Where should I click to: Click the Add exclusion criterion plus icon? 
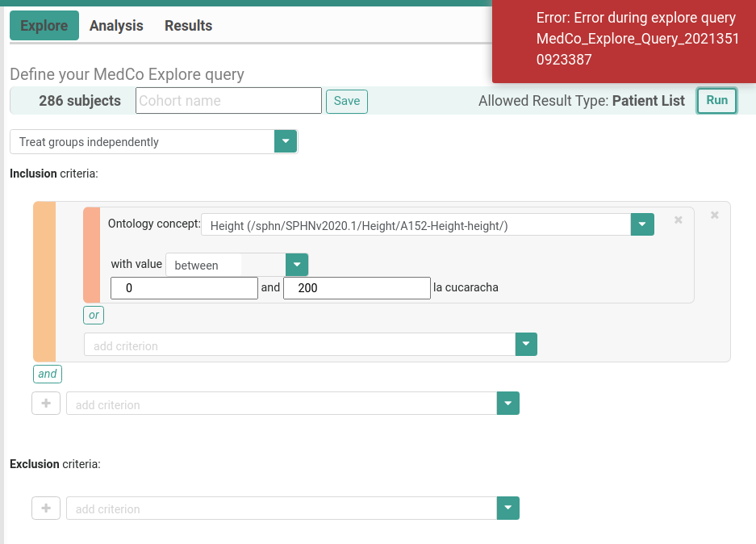[x=46, y=508]
